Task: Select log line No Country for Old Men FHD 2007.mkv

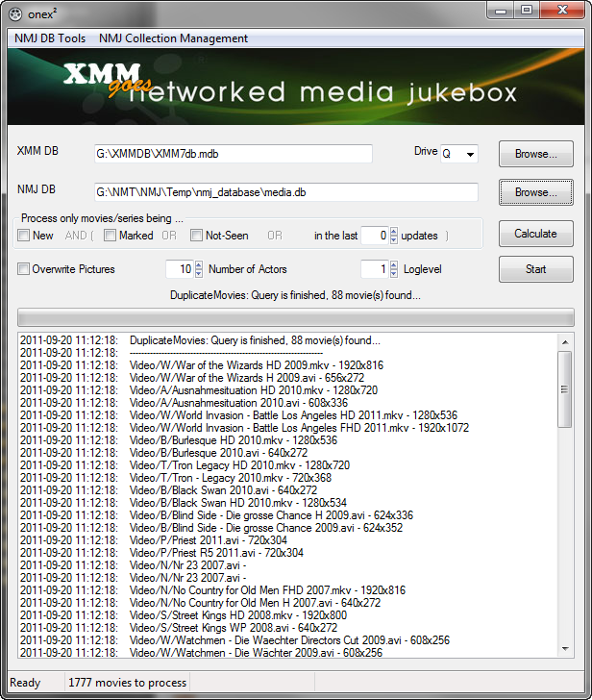Action: (x=268, y=590)
